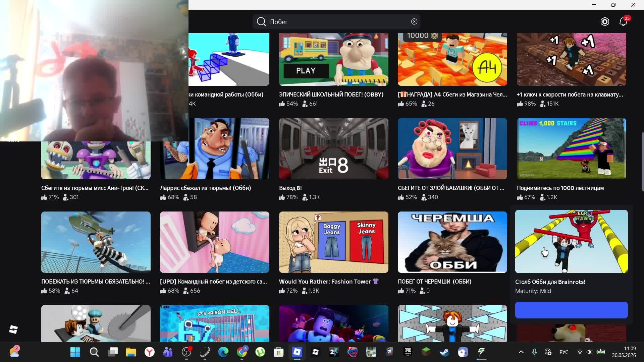
Task: Open Epic Games Launcher from the taskbar
Action: pos(408,352)
